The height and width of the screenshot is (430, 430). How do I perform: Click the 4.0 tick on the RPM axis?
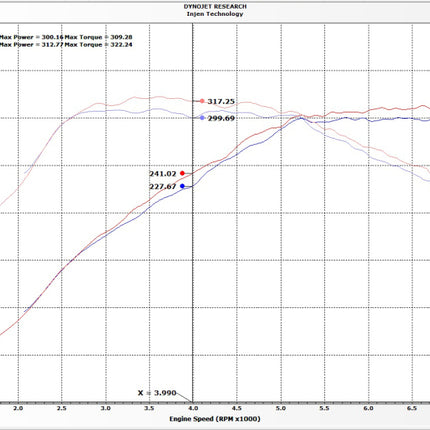click(193, 409)
